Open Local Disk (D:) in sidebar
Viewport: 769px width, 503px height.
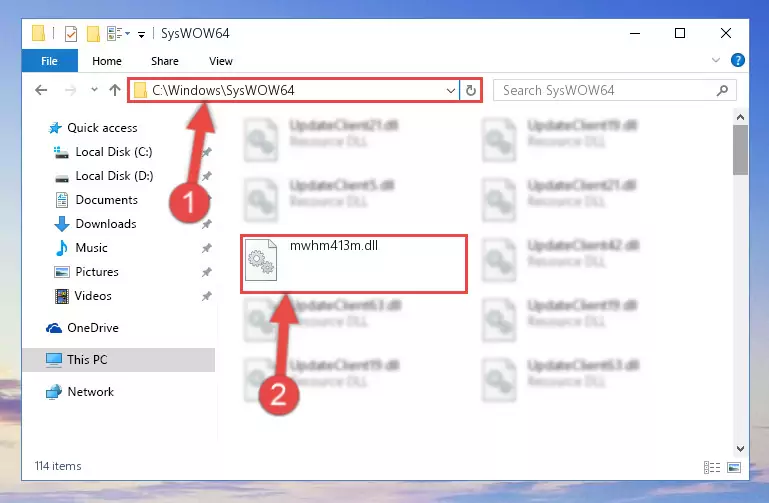pos(114,176)
